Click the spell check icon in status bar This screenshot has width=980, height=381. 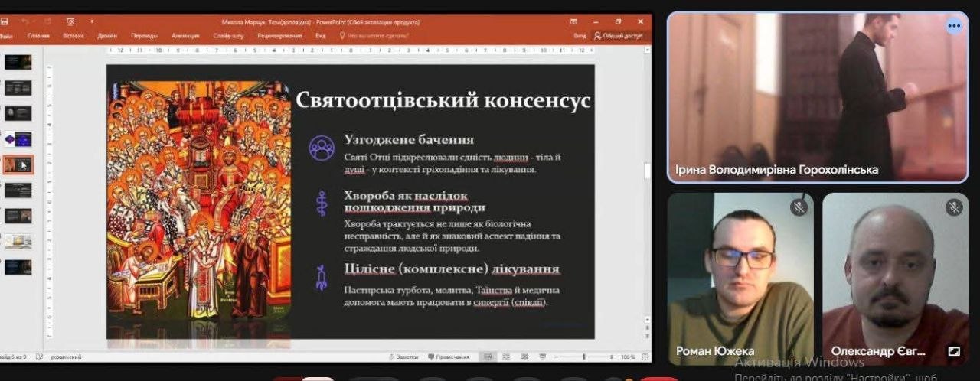tap(41, 357)
